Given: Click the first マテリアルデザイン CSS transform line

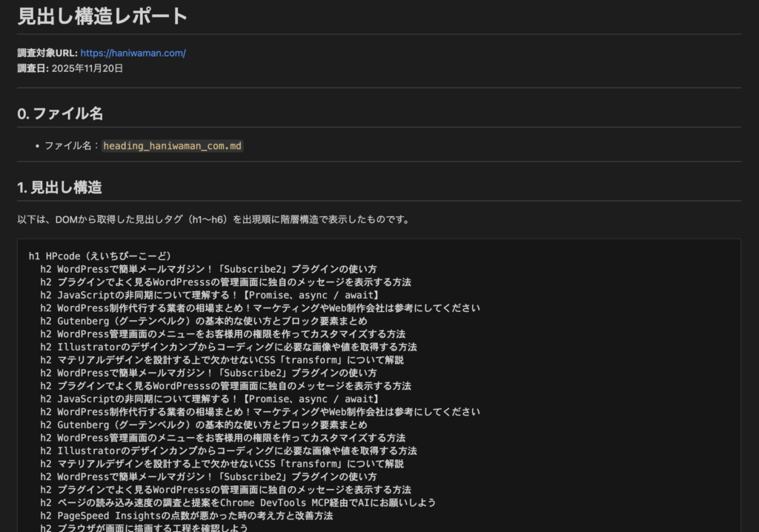Looking at the screenshot, I should pyautogui.click(x=222, y=360).
